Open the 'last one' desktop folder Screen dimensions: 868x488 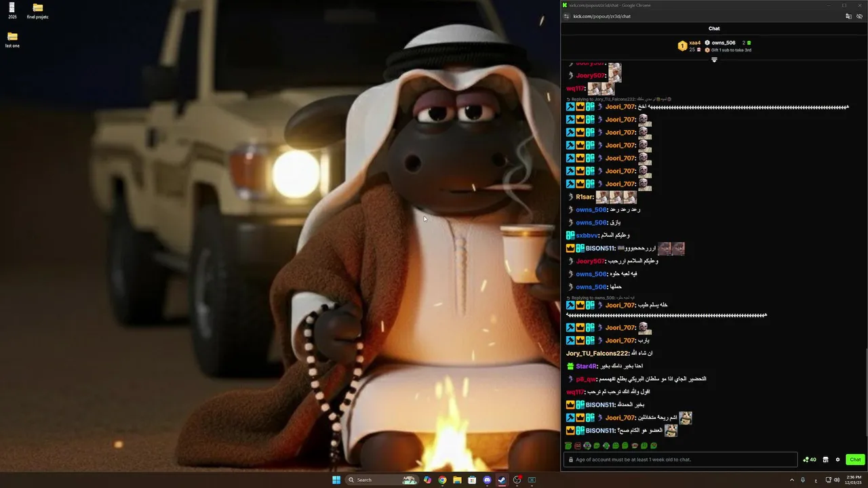click(x=12, y=39)
